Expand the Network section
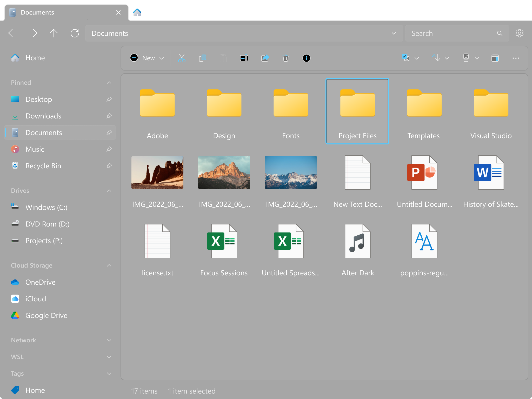 (109, 340)
